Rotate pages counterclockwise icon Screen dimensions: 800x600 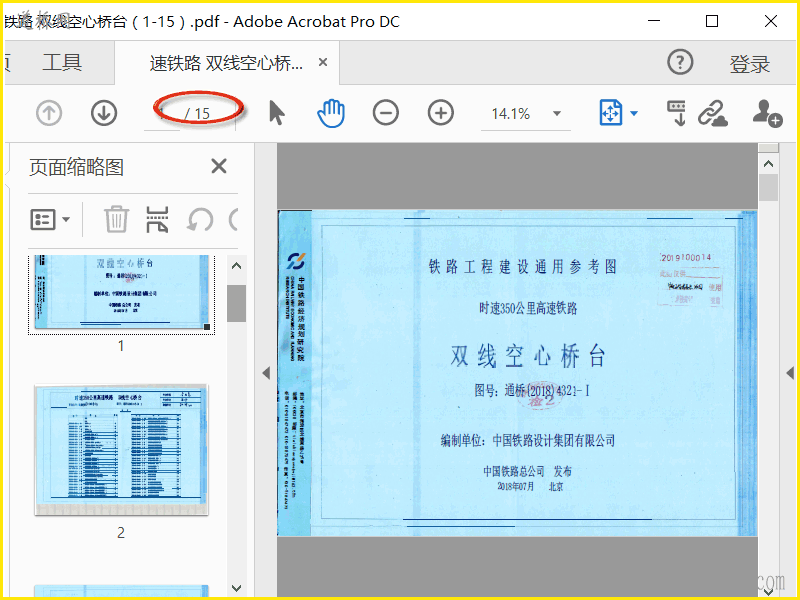tap(199, 220)
